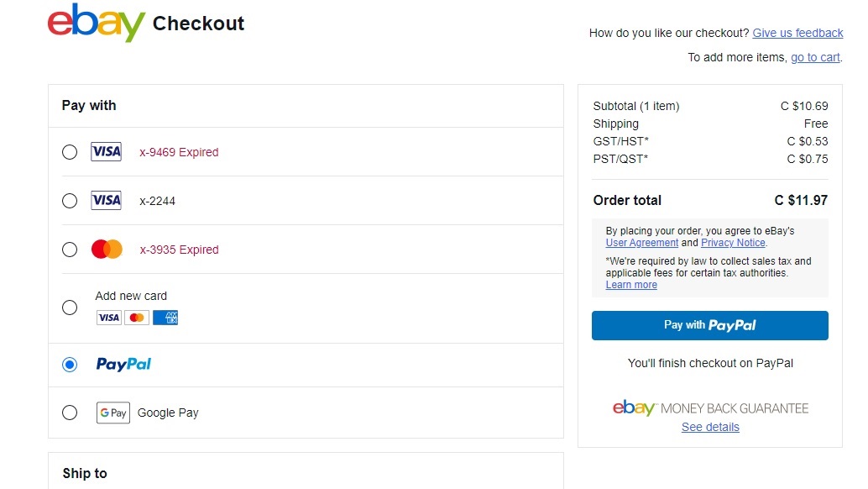Open the User Agreement link
This screenshot has width=868, height=489.
click(x=641, y=243)
